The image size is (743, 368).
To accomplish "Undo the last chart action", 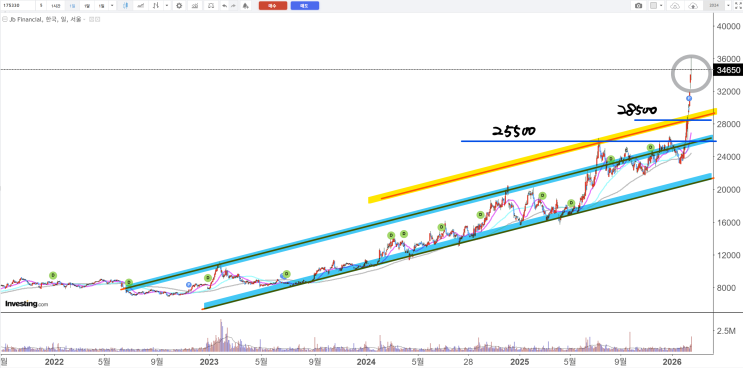I will coord(225,6).
